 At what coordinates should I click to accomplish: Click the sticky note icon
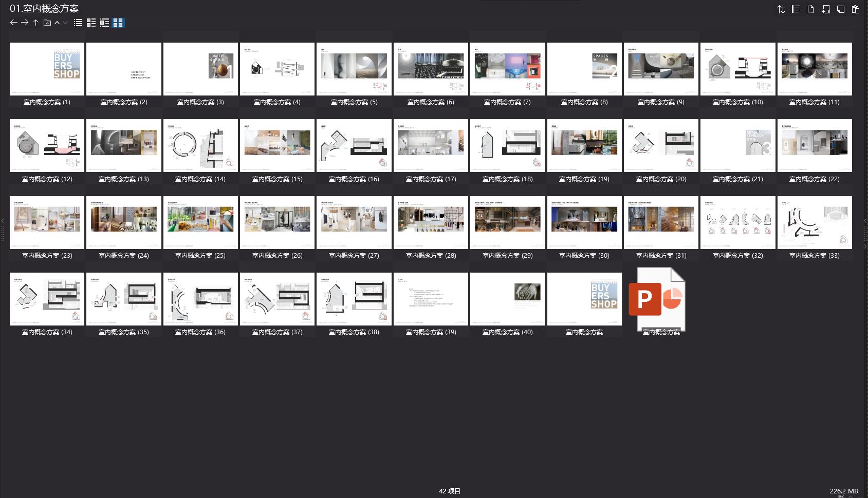point(841,9)
